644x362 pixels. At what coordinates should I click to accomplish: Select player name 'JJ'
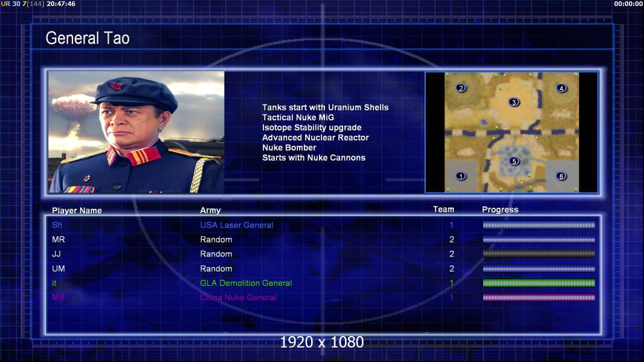coord(56,254)
